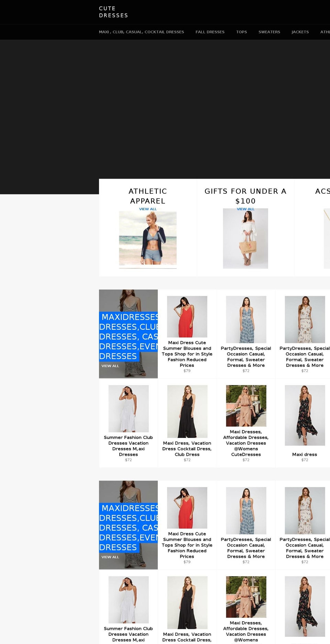Open the first Maxidresses collection banner title
330x644 pixels.
tap(129, 337)
